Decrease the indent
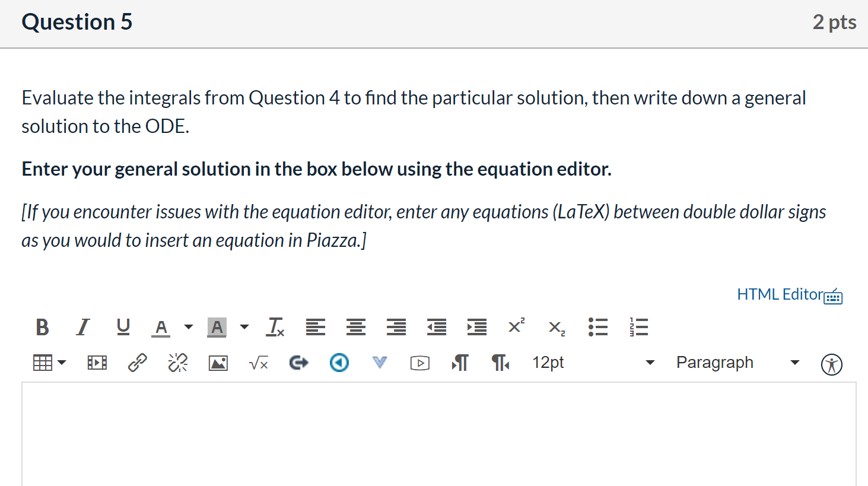Screen dimensions: 868x486 point(436,327)
